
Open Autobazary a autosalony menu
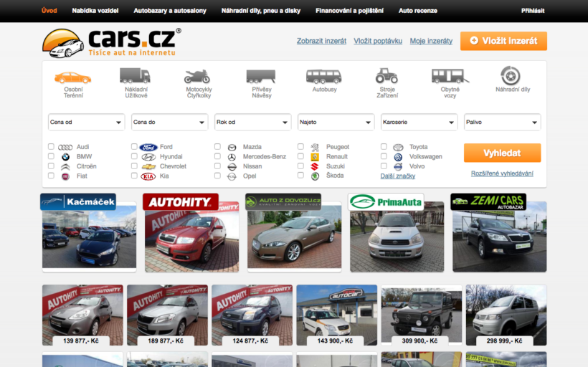click(170, 11)
